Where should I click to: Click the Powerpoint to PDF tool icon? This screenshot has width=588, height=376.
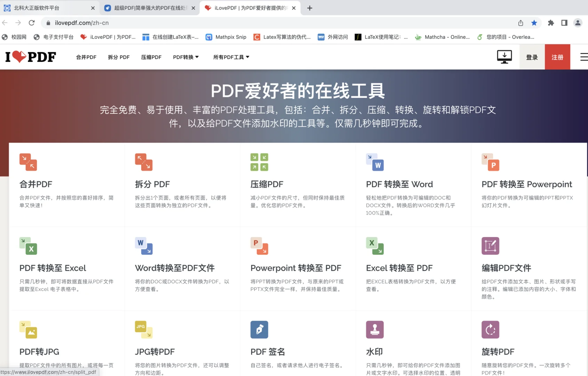click(259, 246)
